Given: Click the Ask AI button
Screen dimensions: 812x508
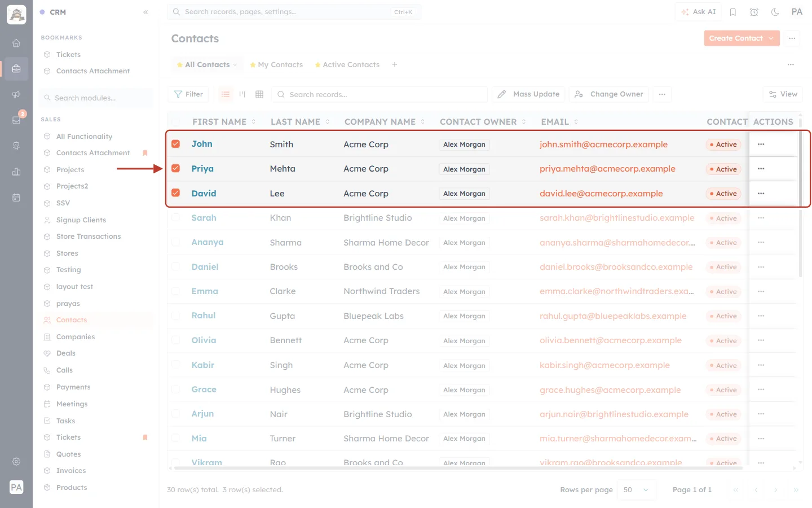Looking at the screenshot, I should 698,12.
